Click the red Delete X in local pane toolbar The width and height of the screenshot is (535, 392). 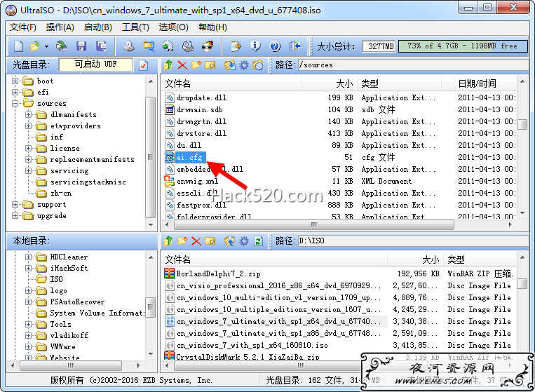point(196,241)
